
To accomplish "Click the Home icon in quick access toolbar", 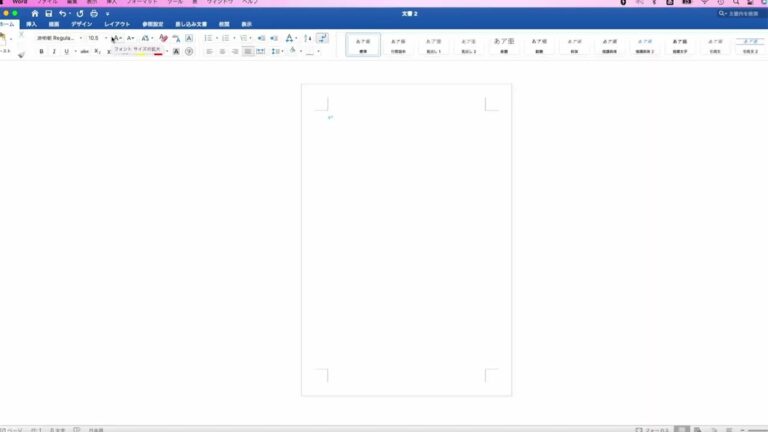I will click(35, 14).
